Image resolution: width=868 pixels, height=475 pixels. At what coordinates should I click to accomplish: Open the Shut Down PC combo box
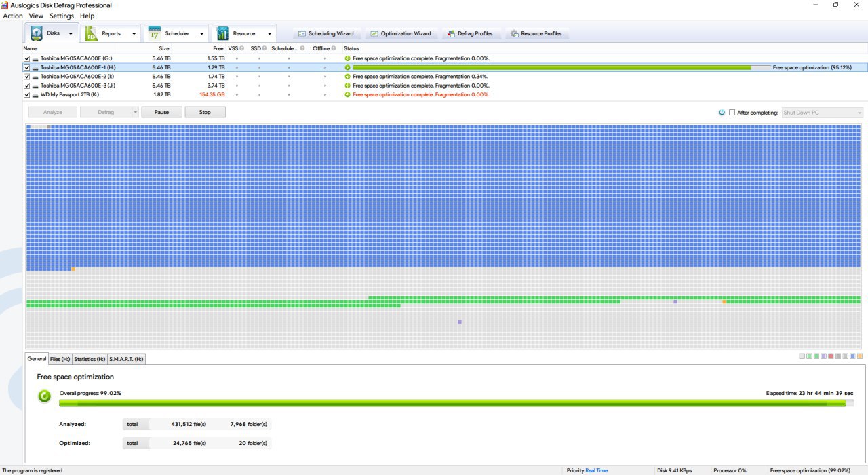point(823,112)
